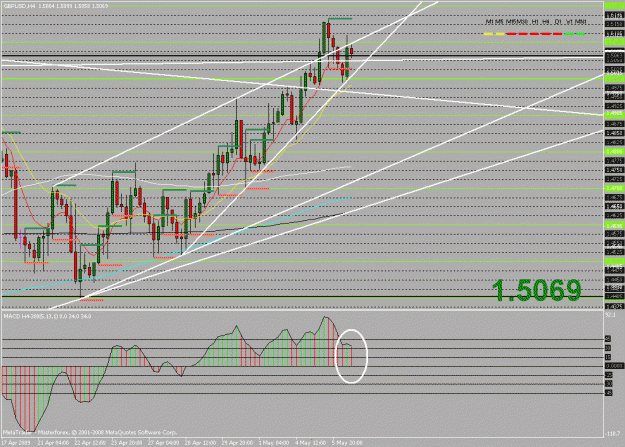This screenshot has width=625, height=447.
Task: Click the 23 Apr 20:00 time label
Action: [x=127, y=443]
